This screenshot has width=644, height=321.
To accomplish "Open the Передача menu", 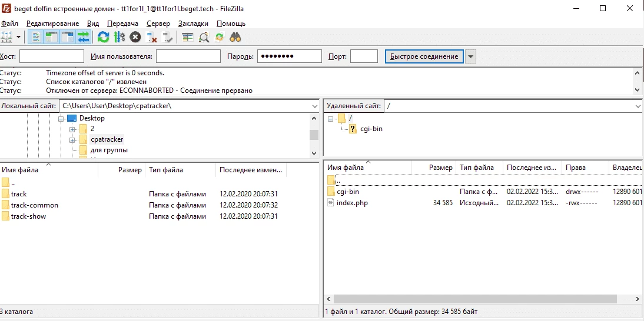I will [122, 24].
